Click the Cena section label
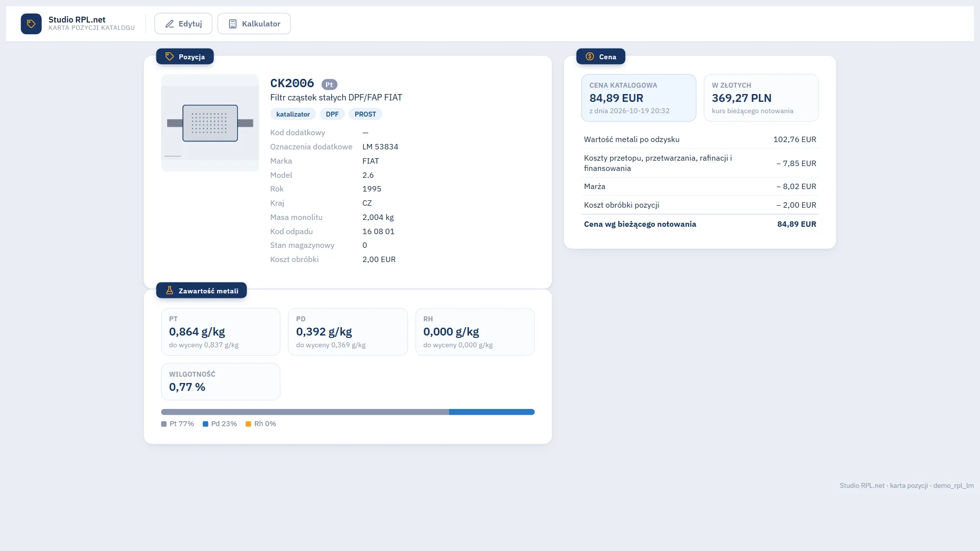The image size is (980, 551). [x=601, y=56]
